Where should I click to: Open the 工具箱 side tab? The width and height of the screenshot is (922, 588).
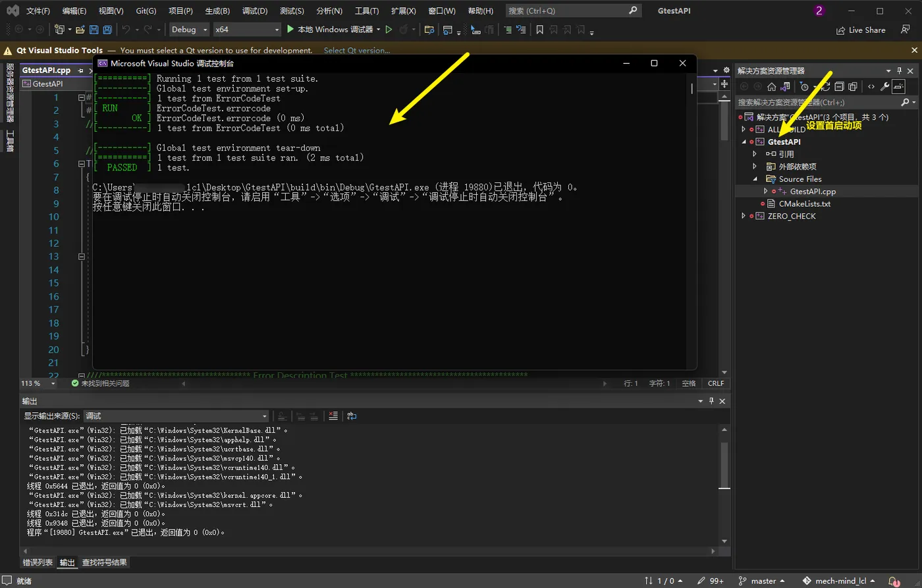point(10,140)
